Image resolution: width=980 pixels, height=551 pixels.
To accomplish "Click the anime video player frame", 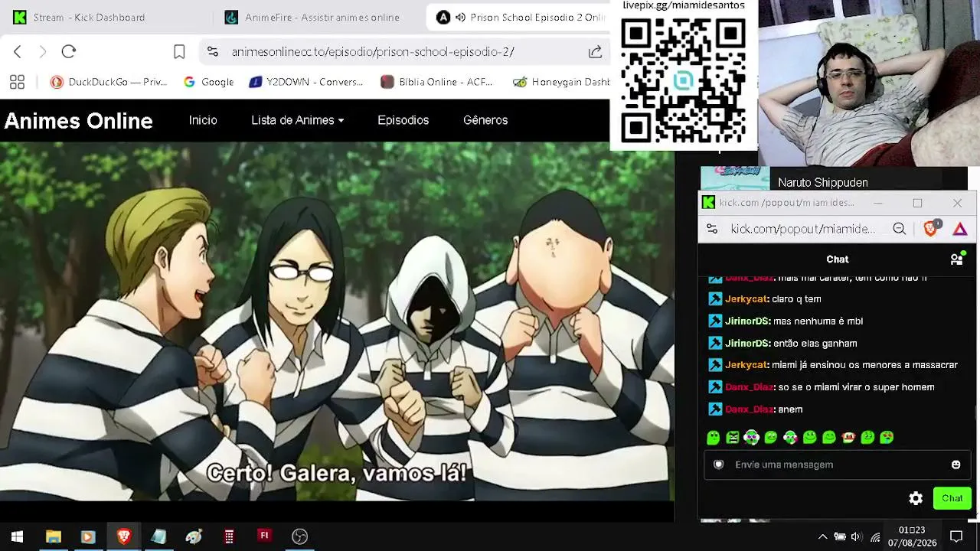I will [x=337, y=321].
